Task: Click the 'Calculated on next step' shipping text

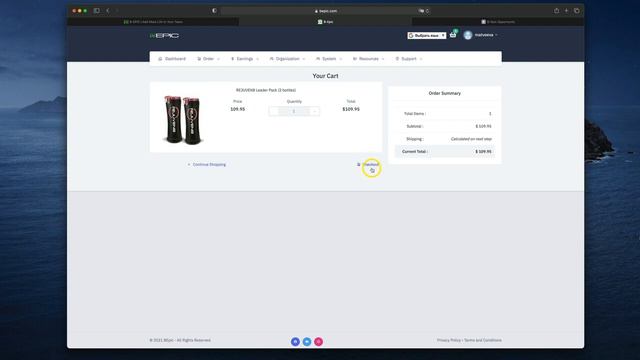Action: (471, 139)
